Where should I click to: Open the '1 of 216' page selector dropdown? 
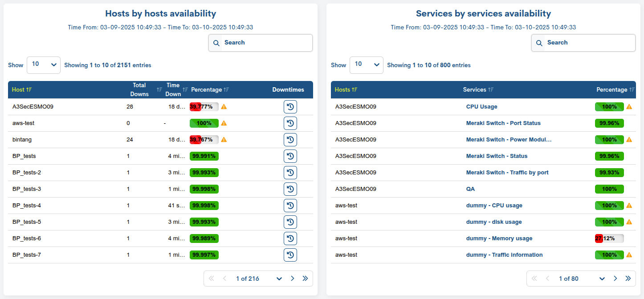(279, 278)
